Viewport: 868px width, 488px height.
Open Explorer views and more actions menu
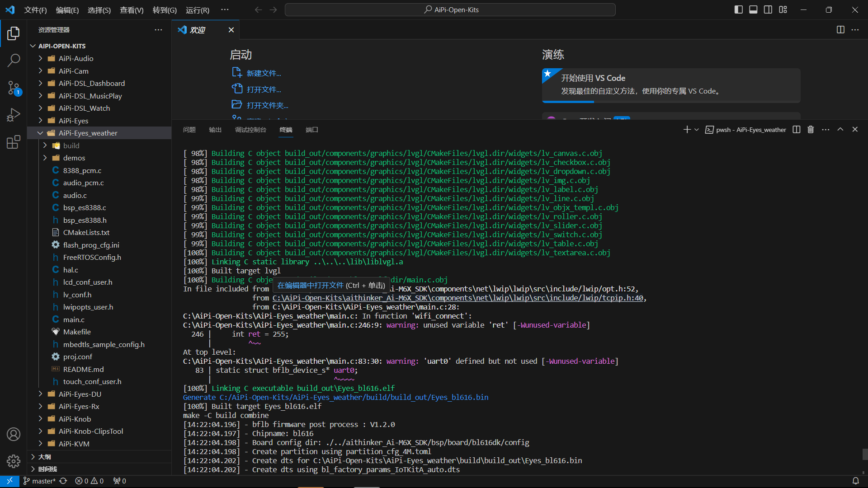point(158,30)
